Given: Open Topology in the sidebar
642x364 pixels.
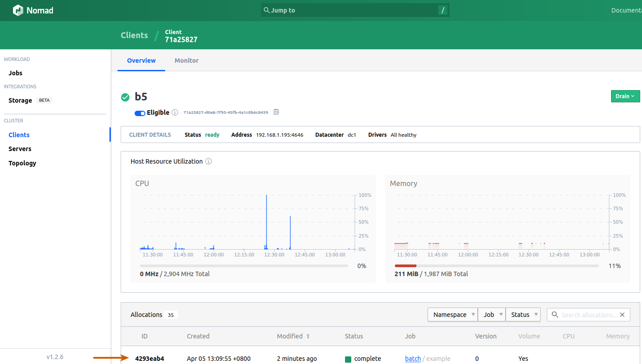Looking at the screenshot, I should point(22,163).
